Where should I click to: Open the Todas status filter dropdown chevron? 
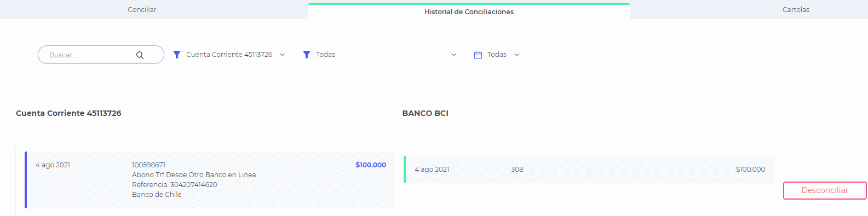(x=454, y=55)
